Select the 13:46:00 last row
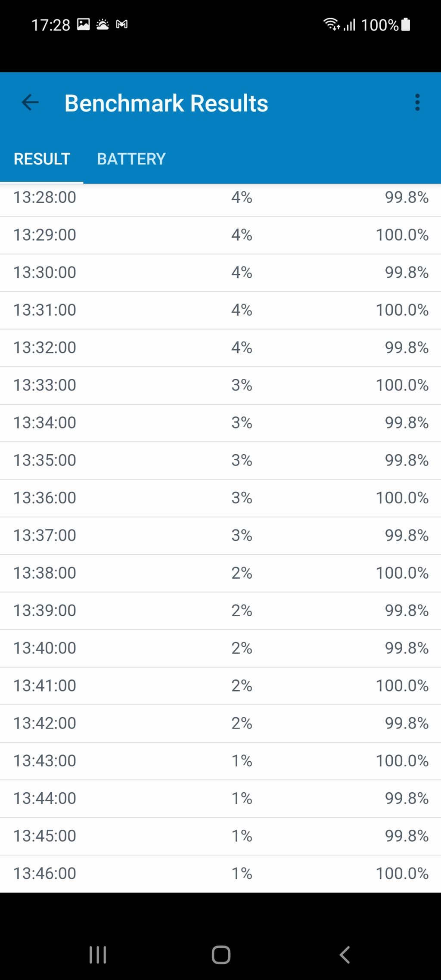441x980 pixels. (220, 874)
